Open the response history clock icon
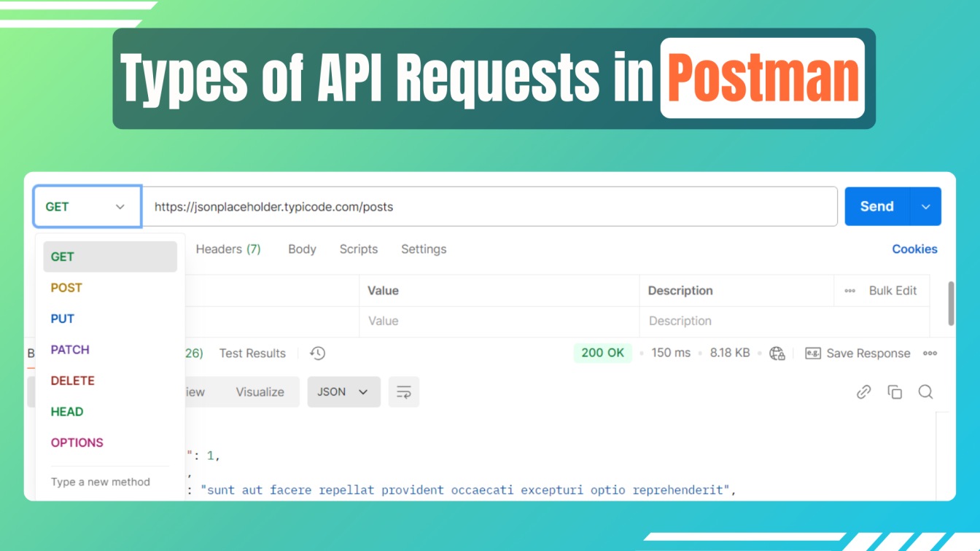This screenshot has width=980, height=551. pos(317,353)
